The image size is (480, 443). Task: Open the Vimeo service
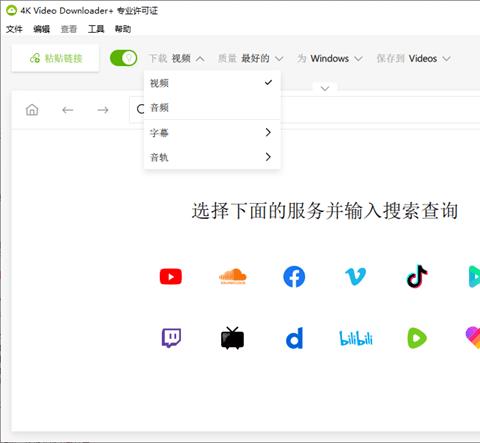point(355,276)
